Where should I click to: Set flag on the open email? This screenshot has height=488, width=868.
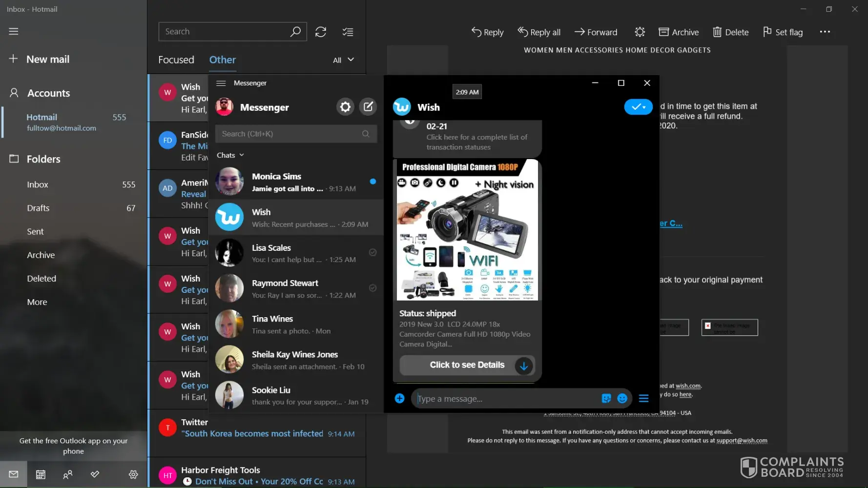(783, 32)
